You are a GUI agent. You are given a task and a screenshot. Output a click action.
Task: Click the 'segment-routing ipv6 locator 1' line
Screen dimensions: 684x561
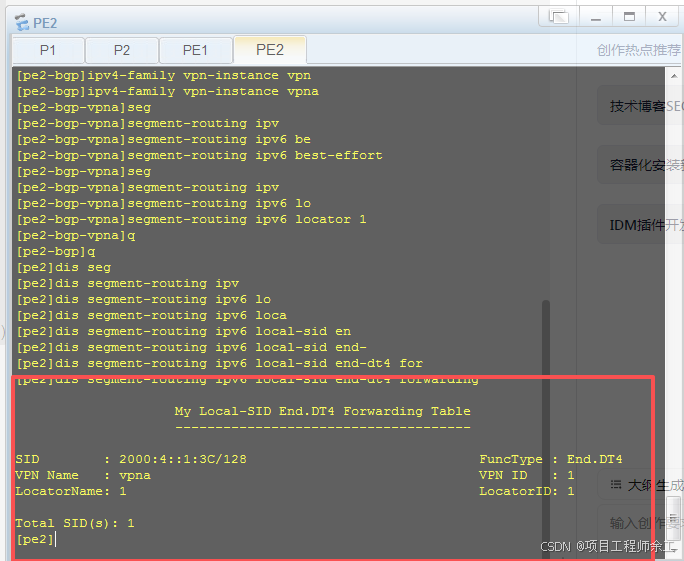[192, 219]
